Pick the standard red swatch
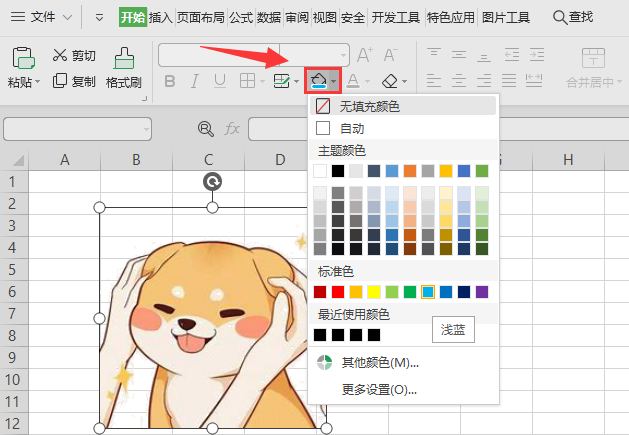This screenshot has width=629, height=435. [338, 292]
